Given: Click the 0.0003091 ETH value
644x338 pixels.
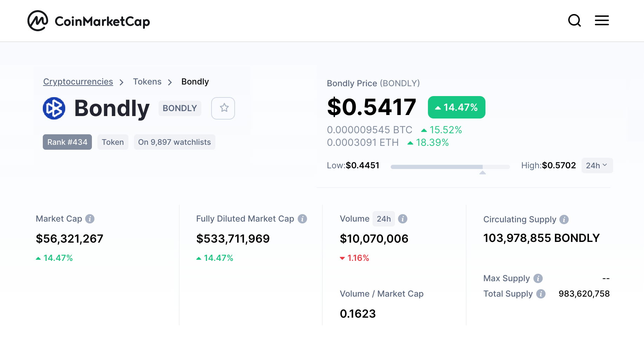Looking at the screenshot, I should tap(363, 142).
